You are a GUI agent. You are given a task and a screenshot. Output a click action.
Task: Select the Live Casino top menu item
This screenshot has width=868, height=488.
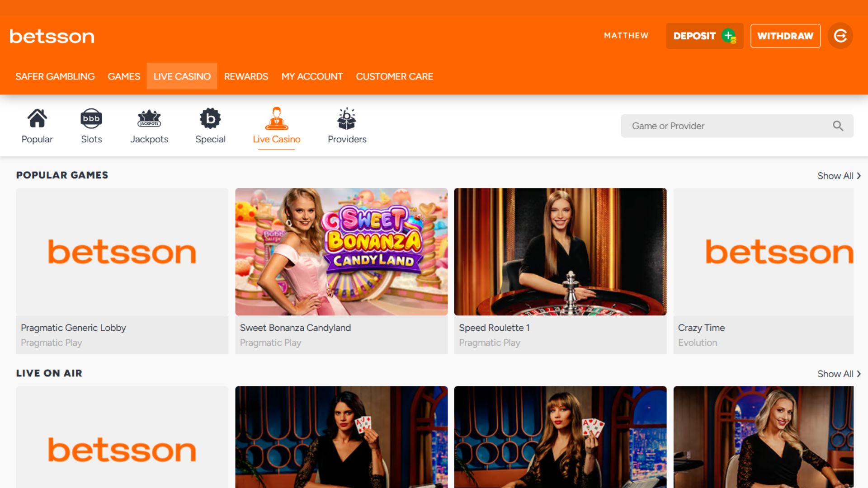182,76
